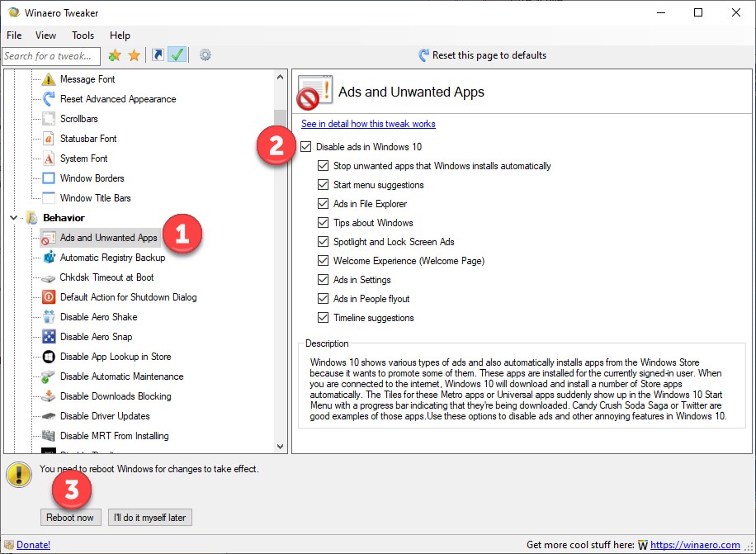Click the Search for a tweak field
The width and height of the screenshot is (756, 554).
(50, 56)
